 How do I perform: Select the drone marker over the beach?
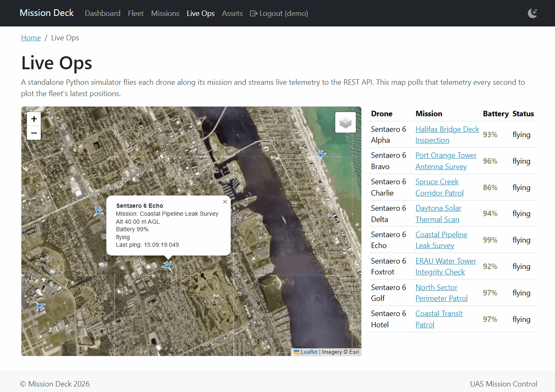coord(321,154)
